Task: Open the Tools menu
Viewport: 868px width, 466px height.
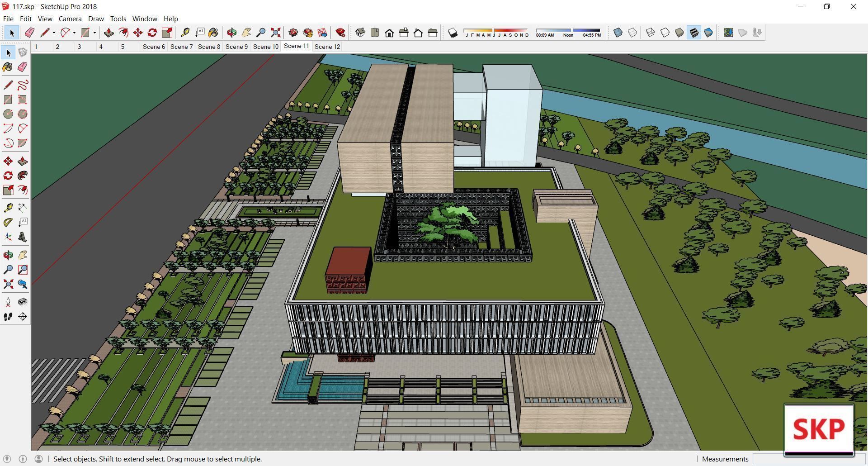Action: point(118,19)
